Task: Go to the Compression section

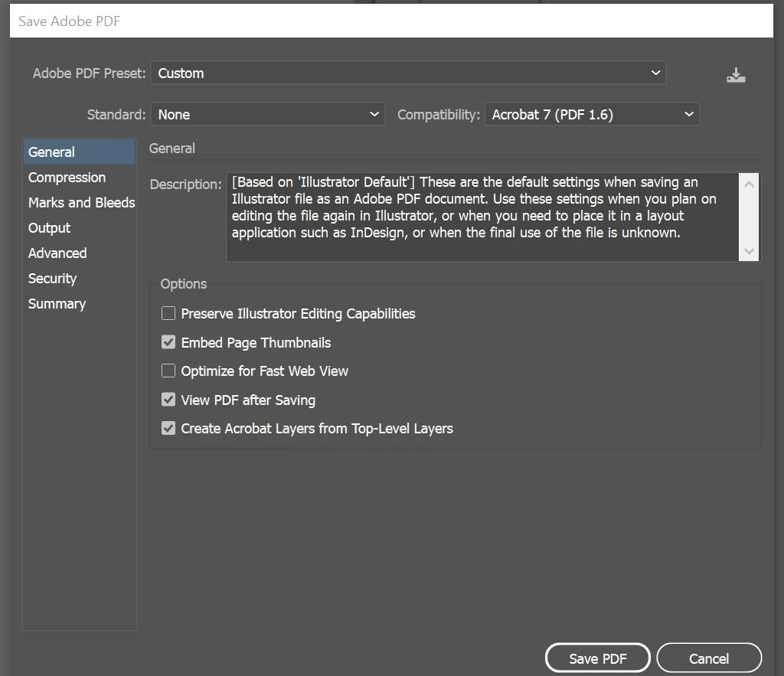Action: click(x=67, y=178)
